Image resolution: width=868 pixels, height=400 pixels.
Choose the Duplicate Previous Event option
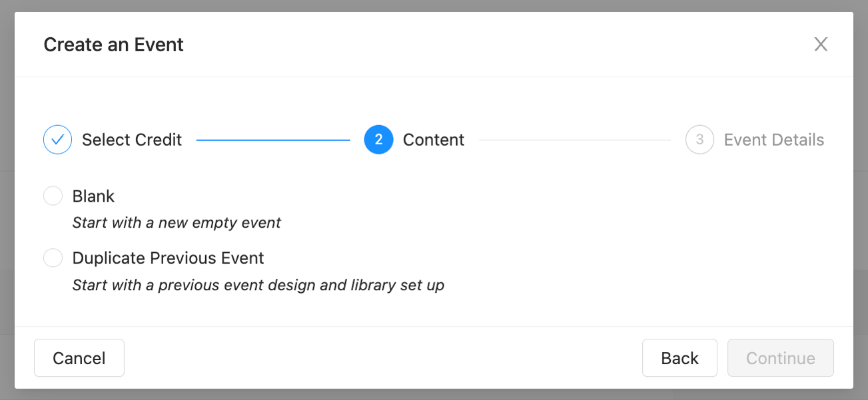click(x=53, y=258)
